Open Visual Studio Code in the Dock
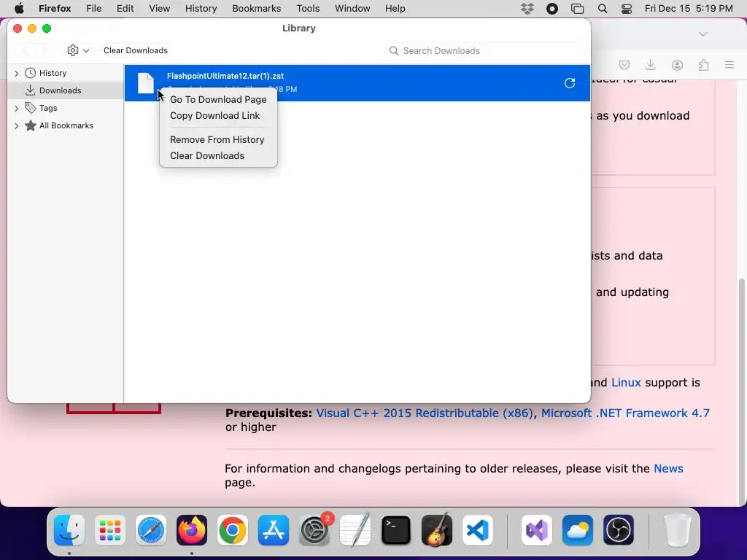Viewport: 747px width, 560px height. point(478,530)
